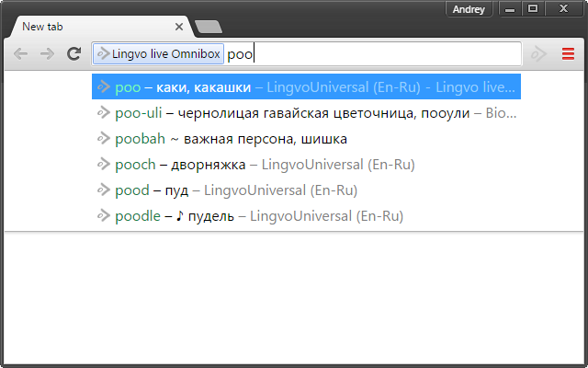This screenshot has width=588, height=368.
Task: Reload the page with refresh icon
Action: click(x=73, y=54)
